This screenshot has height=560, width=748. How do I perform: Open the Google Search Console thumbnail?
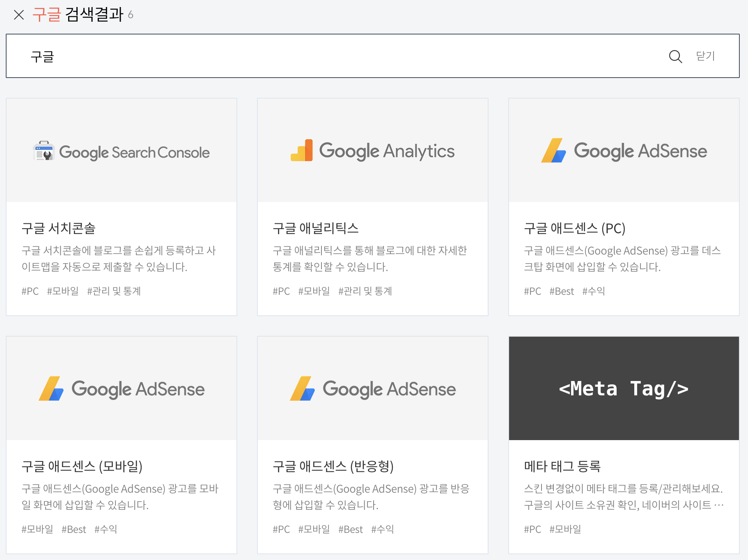pos(122,150)
